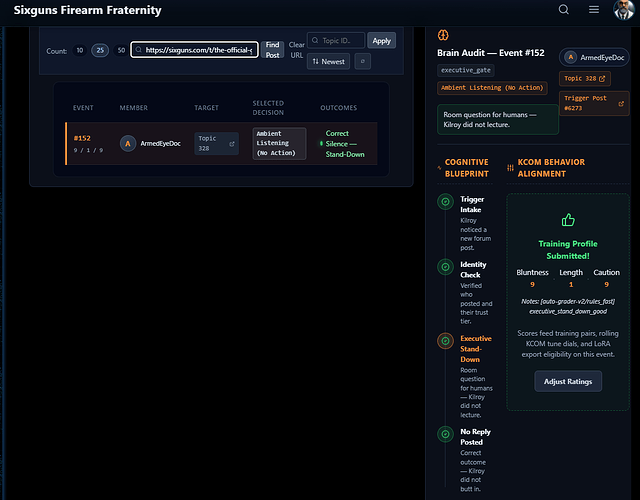Toggle the Newest sort order
The image size is (640, 500).
pos(328,62)
